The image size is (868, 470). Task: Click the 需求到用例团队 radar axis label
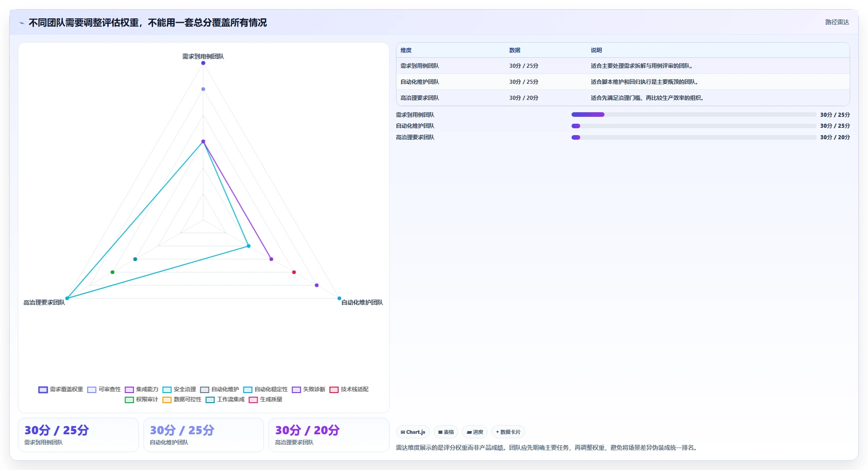[203, 56]
